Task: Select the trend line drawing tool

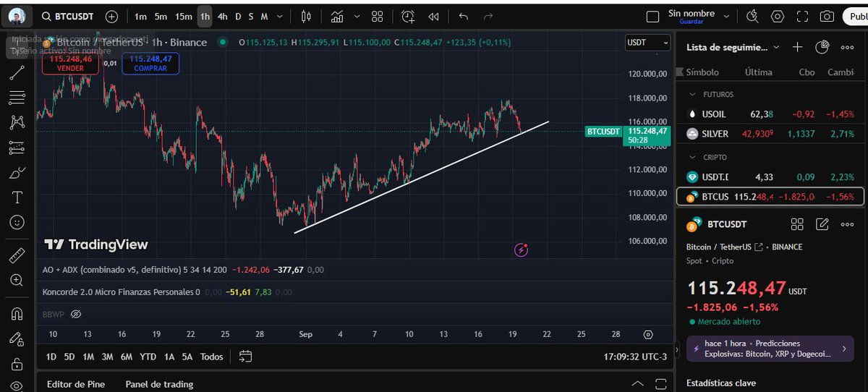Action: (17, 72)
